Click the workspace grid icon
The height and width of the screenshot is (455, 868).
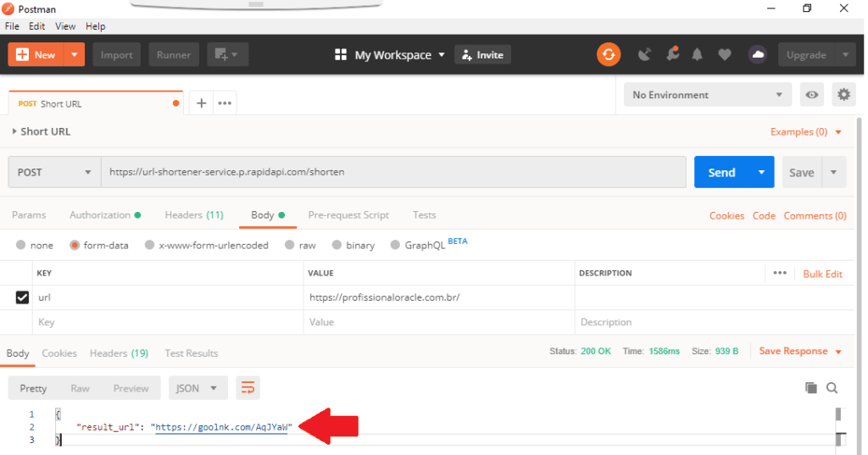click(x=341, y=55)
